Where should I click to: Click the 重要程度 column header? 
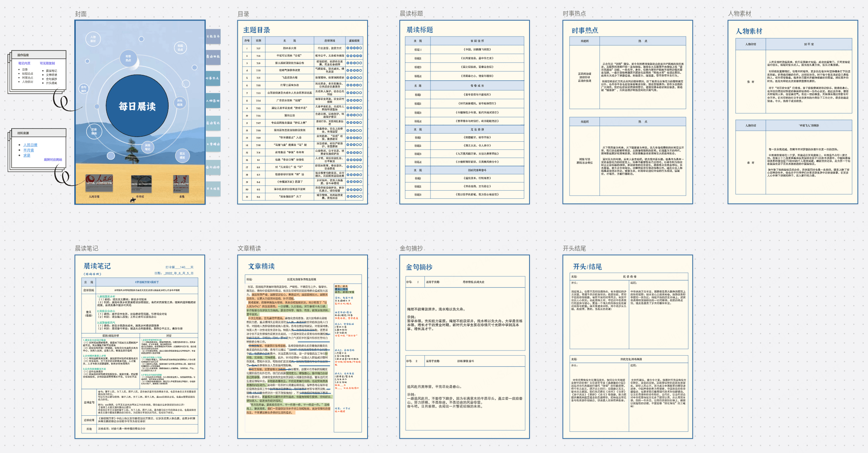[354, 41]
